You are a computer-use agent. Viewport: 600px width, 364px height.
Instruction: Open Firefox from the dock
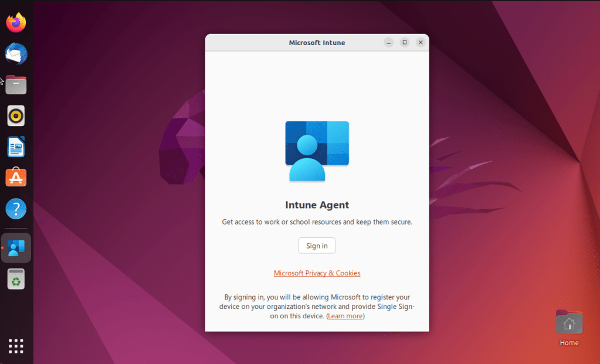click(x=16, y=23)
